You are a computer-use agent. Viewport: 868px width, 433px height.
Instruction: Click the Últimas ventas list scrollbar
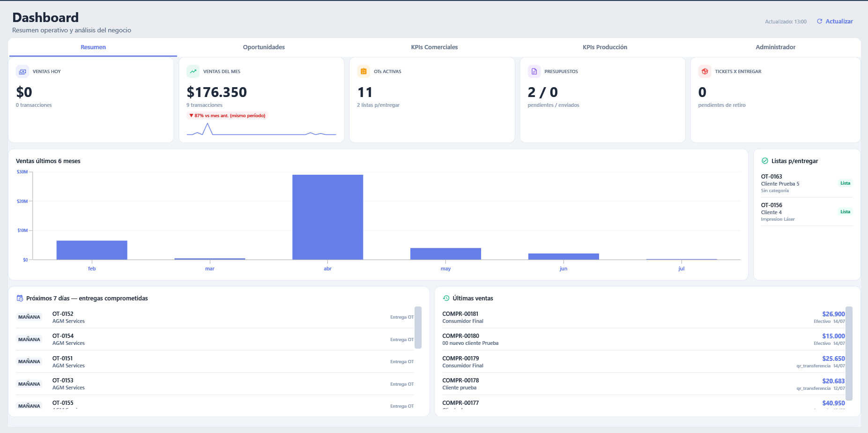849,353
